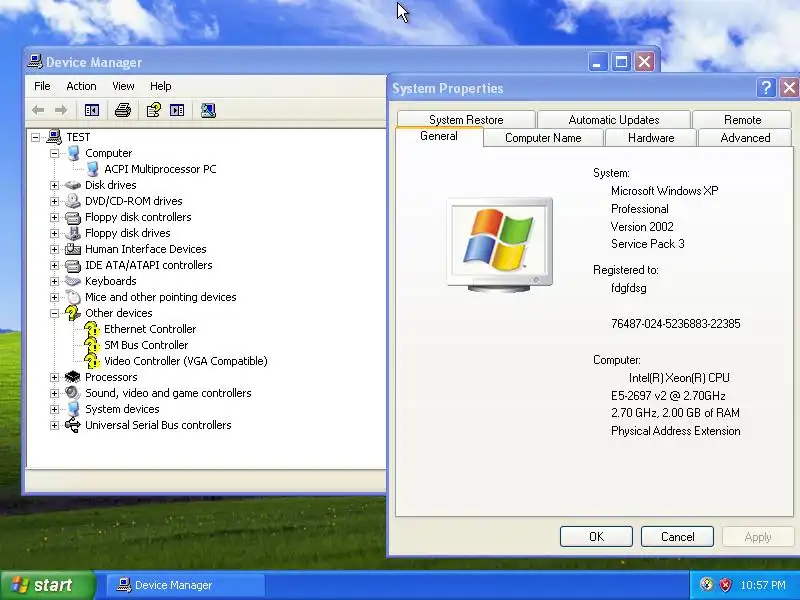Select the ACPI Multiprocessor PC icon
Viewport: 800px width, 600px height.
pyautogui.click(x=92, y=169)
